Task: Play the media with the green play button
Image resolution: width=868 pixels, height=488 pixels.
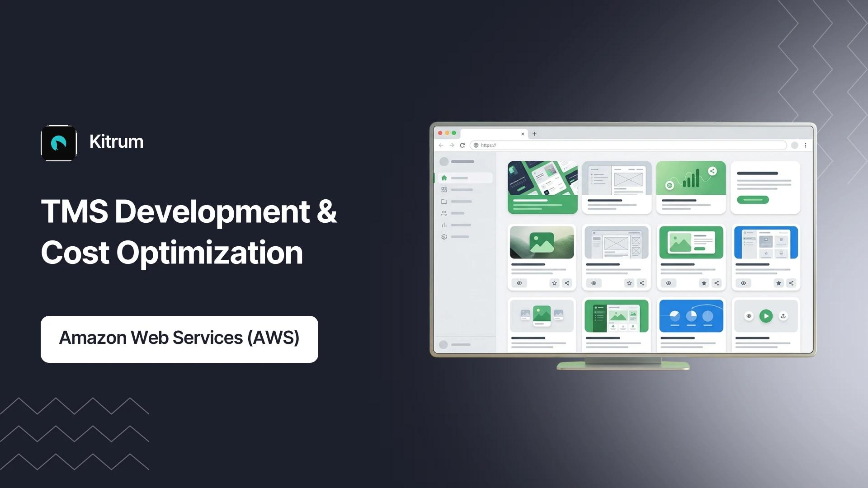Action: tap(766, 316)
